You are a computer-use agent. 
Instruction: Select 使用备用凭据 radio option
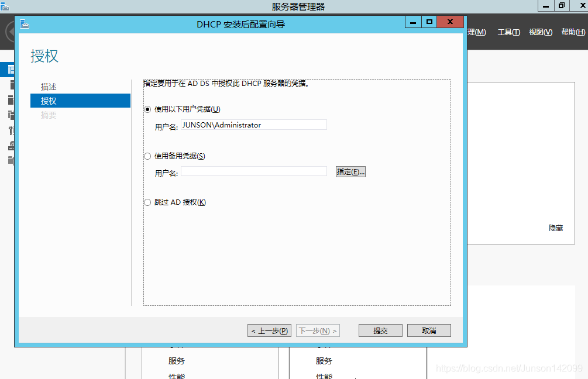point(147,156)
